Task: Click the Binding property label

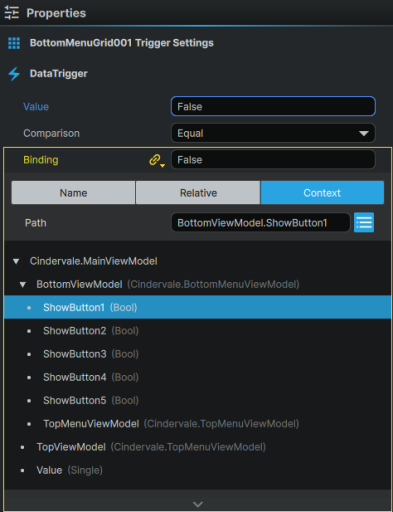Action: [41, 160]
